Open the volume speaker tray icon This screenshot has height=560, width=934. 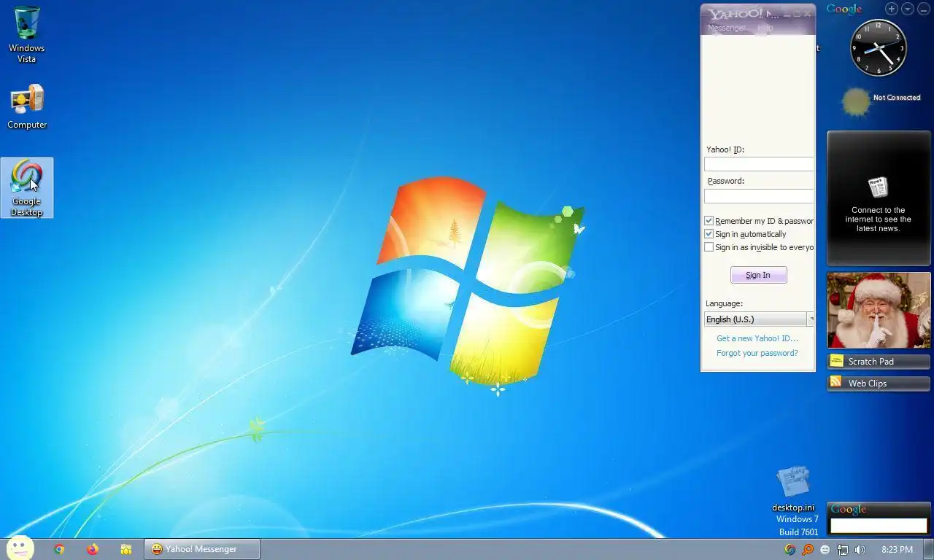click(x=860, y=550)
